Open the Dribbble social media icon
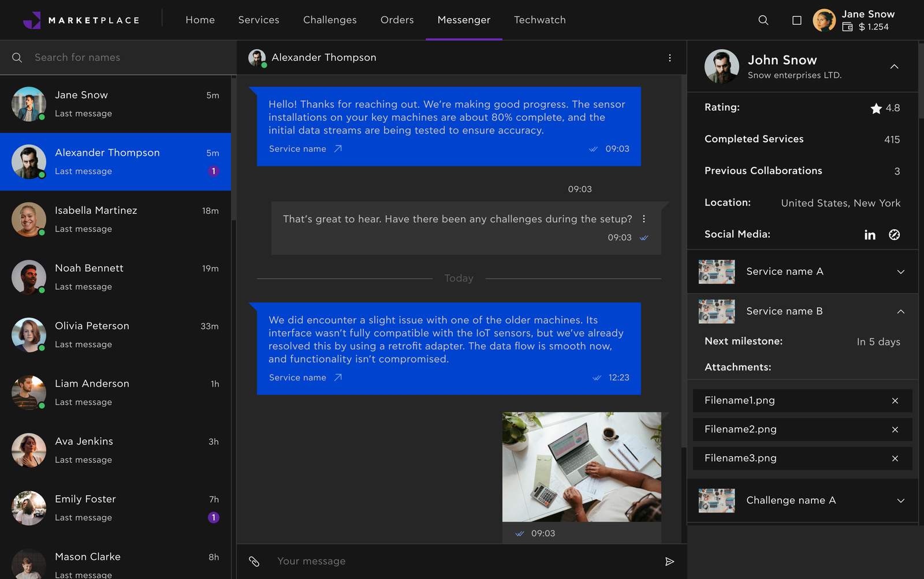The height and width of the screenshot is (579, 924). (894, 234)
